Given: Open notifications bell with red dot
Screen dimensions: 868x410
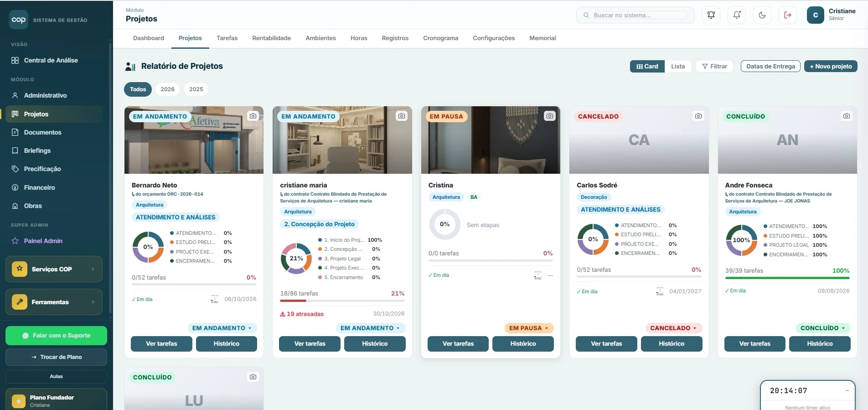Looking at the screenshot, I should point(737,15).
